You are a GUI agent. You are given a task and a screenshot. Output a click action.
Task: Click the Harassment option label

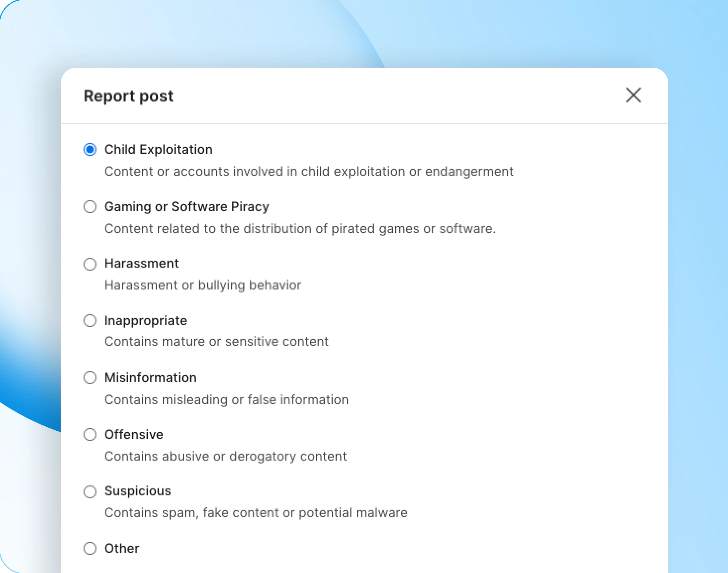(x=142, y=263)
